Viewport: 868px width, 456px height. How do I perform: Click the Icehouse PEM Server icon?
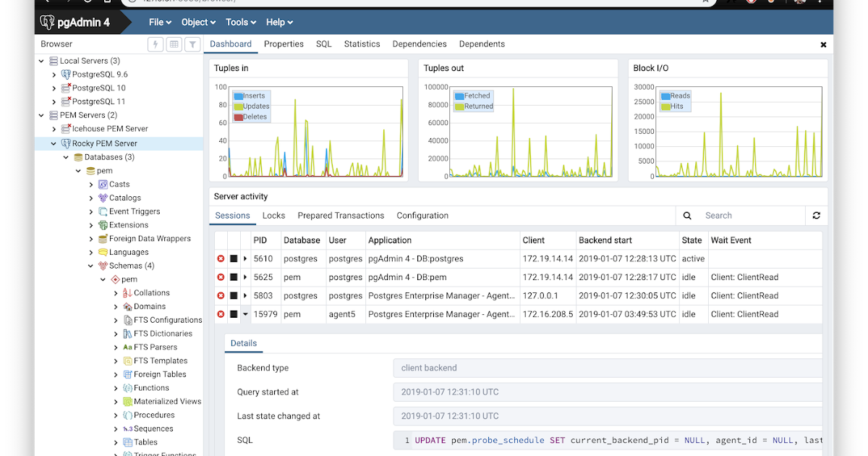(x=66, y=129)
